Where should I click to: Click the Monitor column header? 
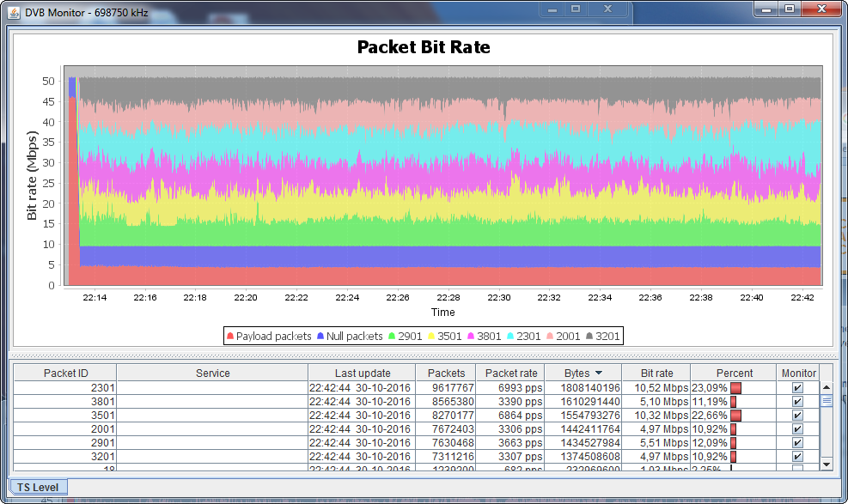(x=799, y=373)
